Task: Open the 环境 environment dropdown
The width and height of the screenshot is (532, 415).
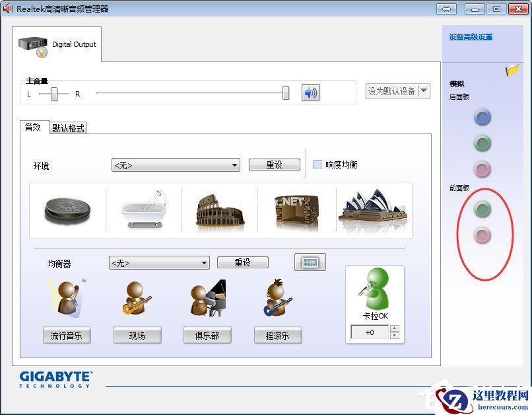Action: pos(175,164)
